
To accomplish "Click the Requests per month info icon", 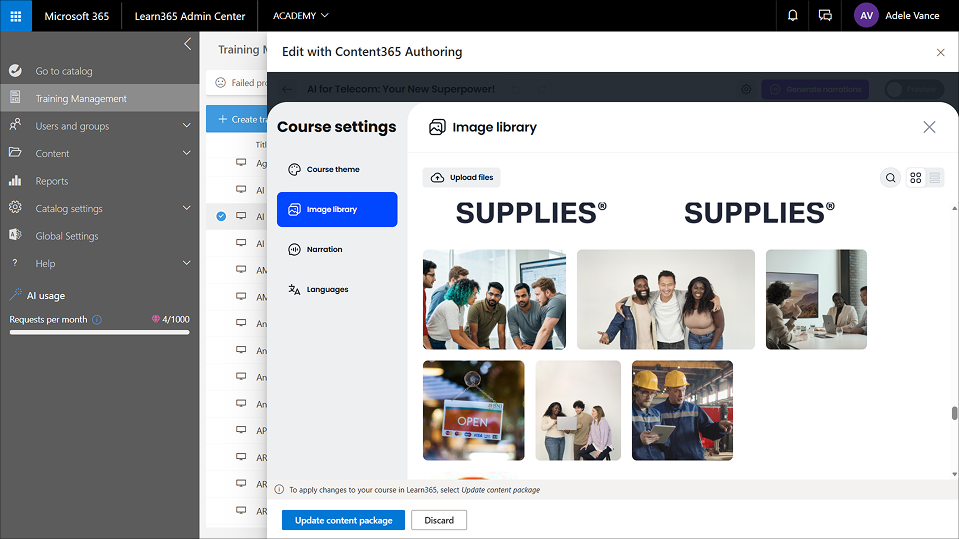I will pyautogui.click(x=97, y=320).
